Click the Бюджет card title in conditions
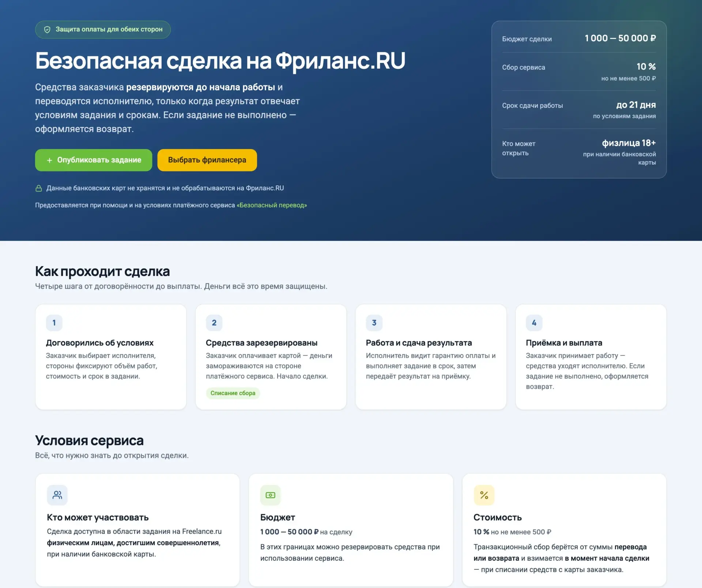 [278, 517]
